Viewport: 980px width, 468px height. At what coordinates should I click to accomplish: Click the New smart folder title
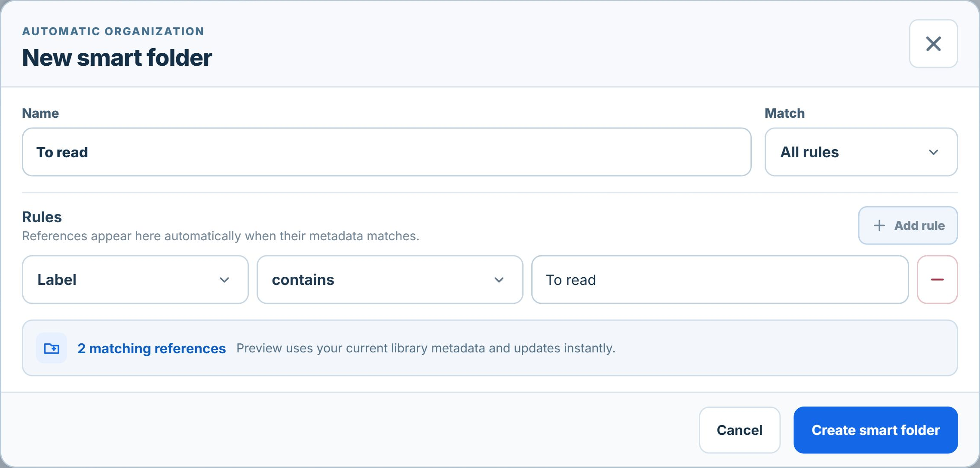click(x=117, y=58)
